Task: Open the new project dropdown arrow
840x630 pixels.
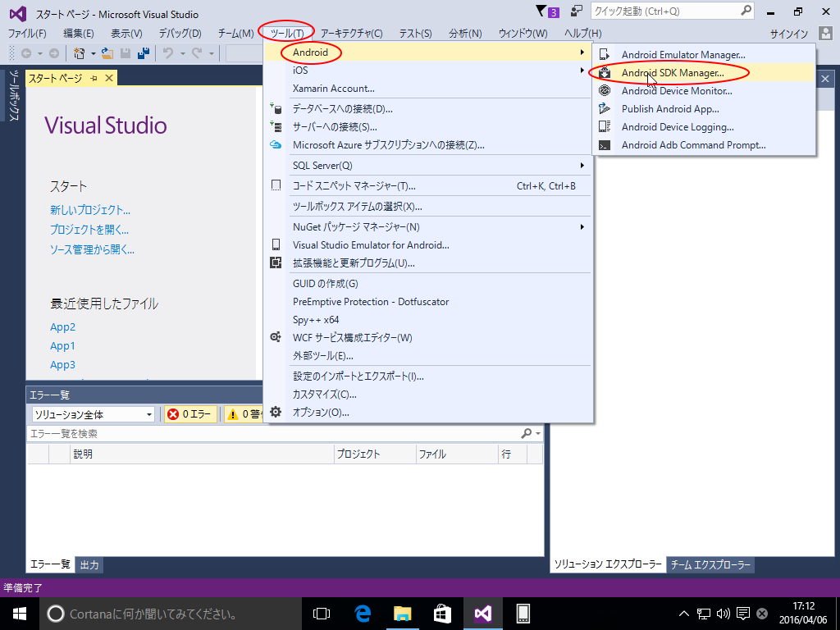Action: click(93, 53)
